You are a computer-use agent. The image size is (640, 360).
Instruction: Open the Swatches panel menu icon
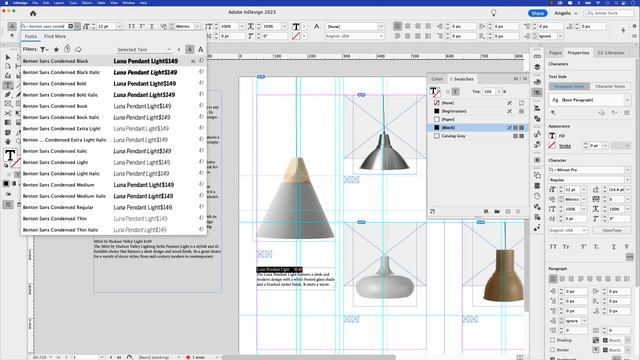point(525,78)
